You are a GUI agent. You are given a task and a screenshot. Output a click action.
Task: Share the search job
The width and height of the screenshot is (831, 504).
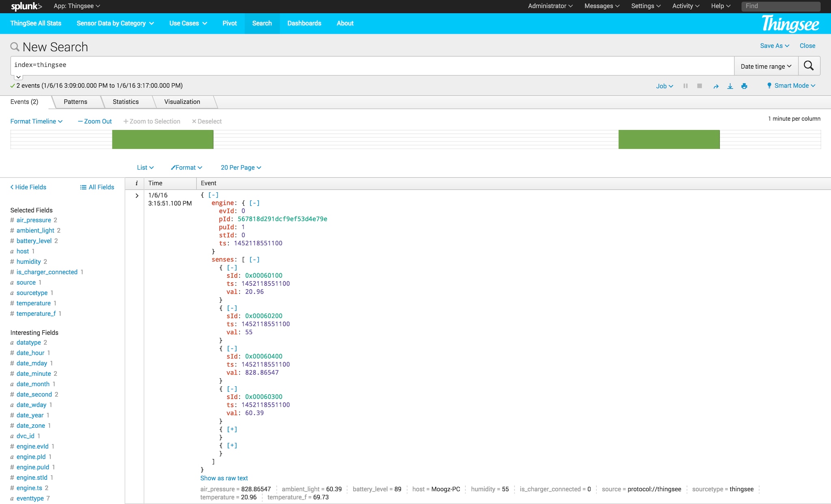coord(716,86)
